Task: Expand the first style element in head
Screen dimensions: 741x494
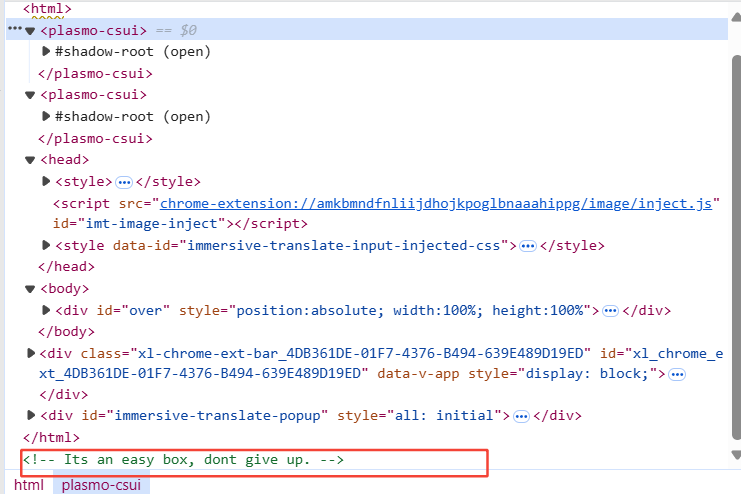Action: 46,181
